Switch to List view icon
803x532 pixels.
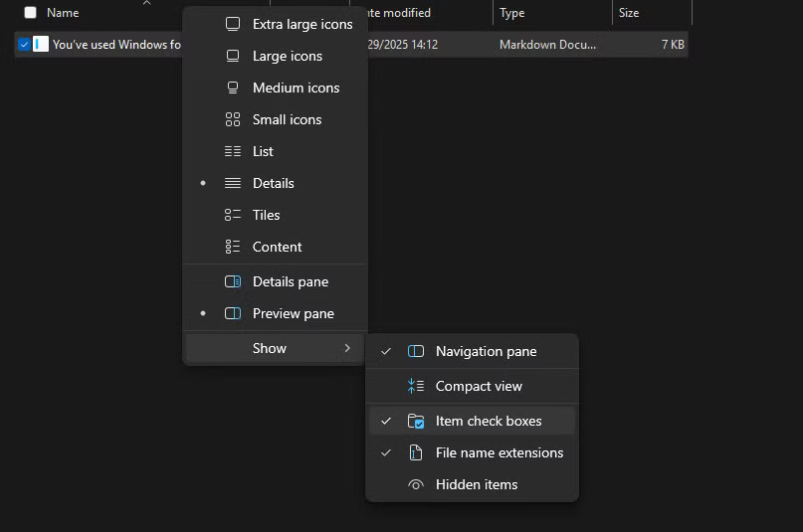[233, 151]
